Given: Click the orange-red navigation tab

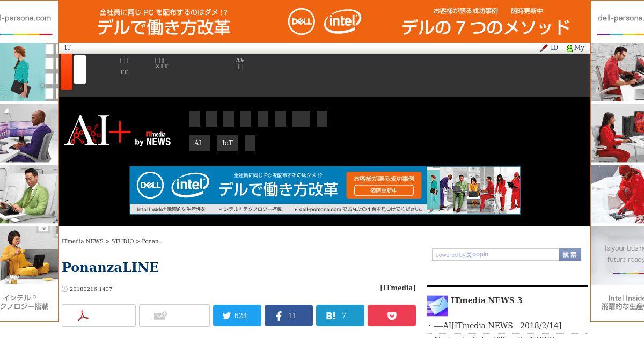Looking at the screenshot, I should 67,71.
